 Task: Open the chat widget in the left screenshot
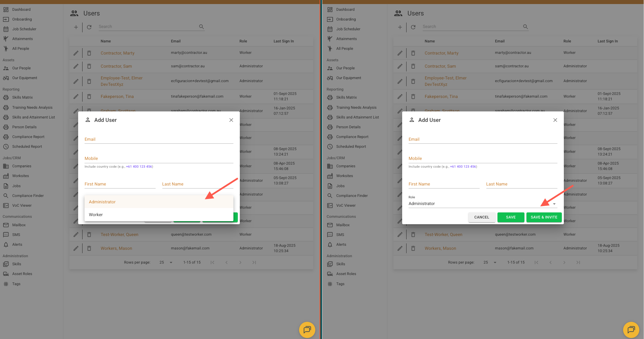307,330
